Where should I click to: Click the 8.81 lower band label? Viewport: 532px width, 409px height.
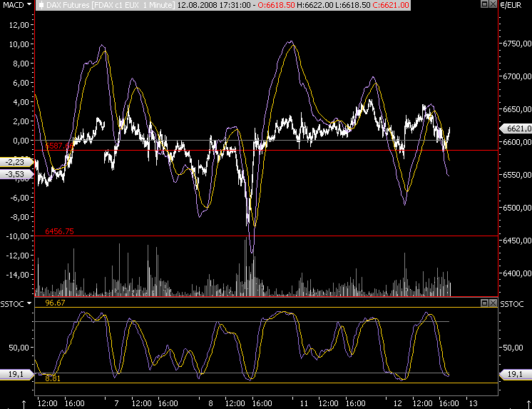click(53, 378)
